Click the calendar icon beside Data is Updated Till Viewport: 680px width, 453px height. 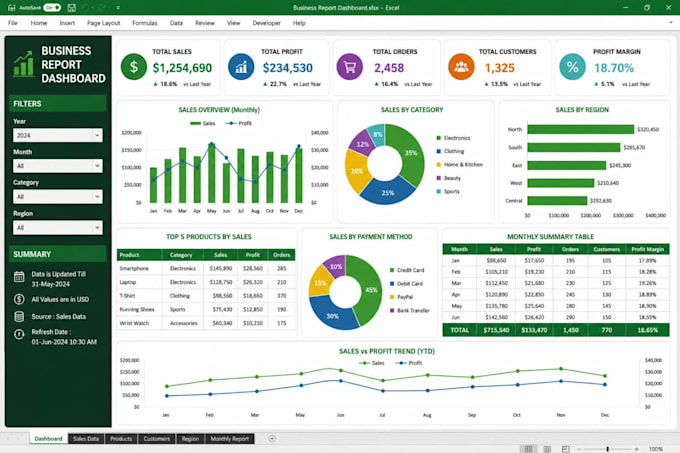tap(19, 277)
